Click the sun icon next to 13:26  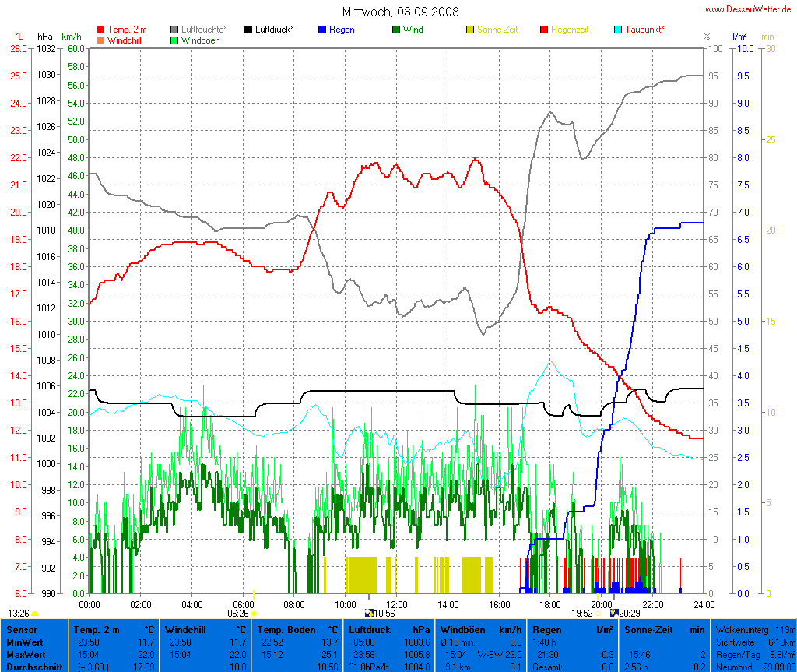coord(34,613)
